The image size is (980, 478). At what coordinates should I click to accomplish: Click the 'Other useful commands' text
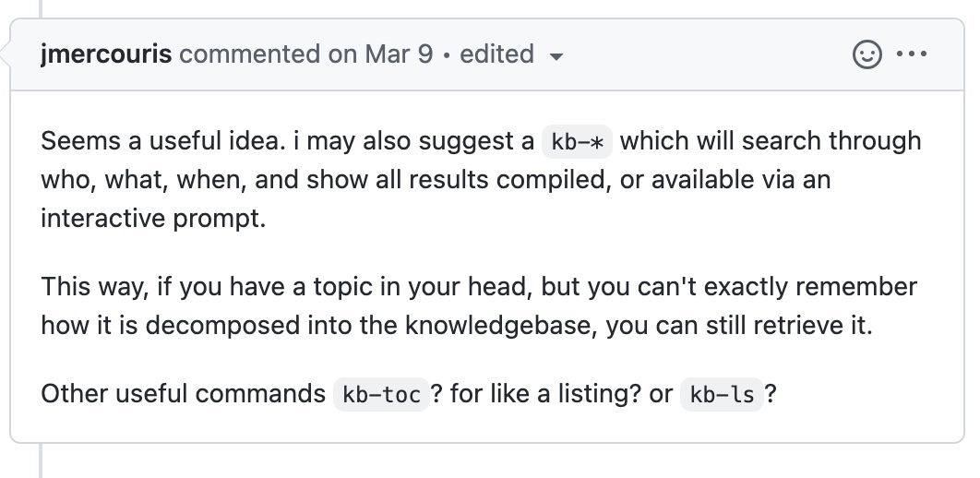point(183,394)
